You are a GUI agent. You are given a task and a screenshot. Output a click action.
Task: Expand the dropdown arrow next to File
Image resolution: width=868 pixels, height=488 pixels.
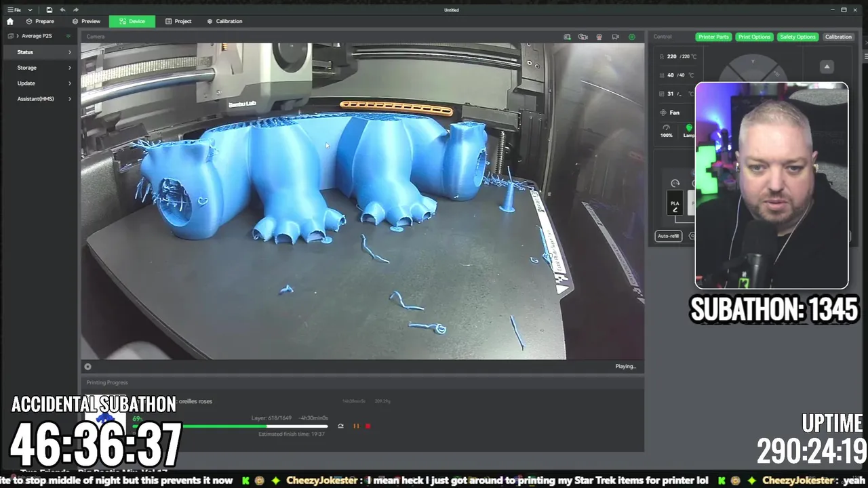point(30,10)
